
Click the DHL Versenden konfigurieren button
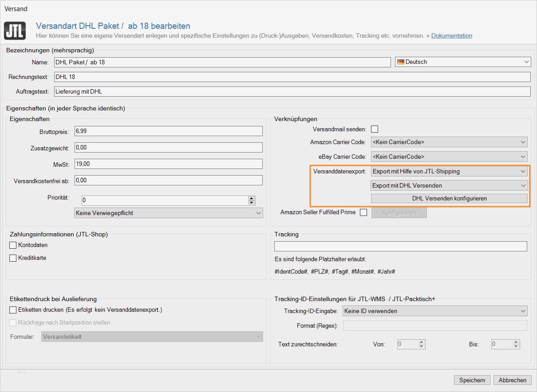point(449,199)
